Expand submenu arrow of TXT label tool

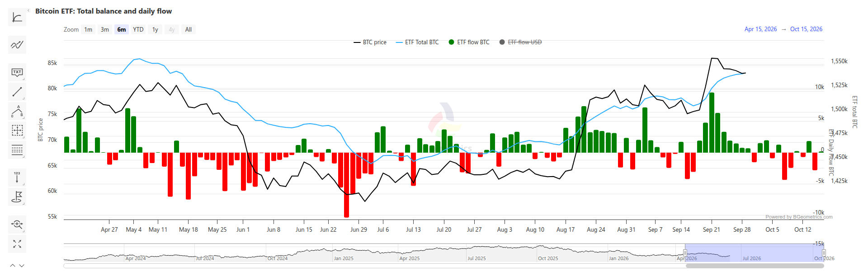(x=24, y=79)
